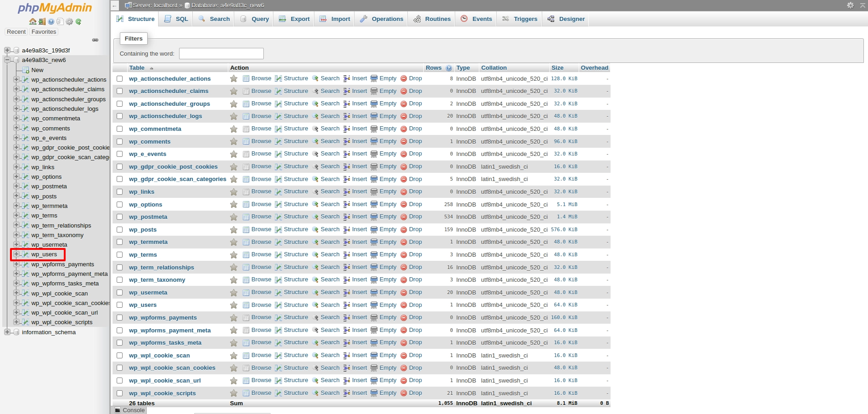Click star icon for wp_wpl_cookie_scripts row
Image resolution: width=868 pixels, height=414 pixels.
click(x=234, y=393)
